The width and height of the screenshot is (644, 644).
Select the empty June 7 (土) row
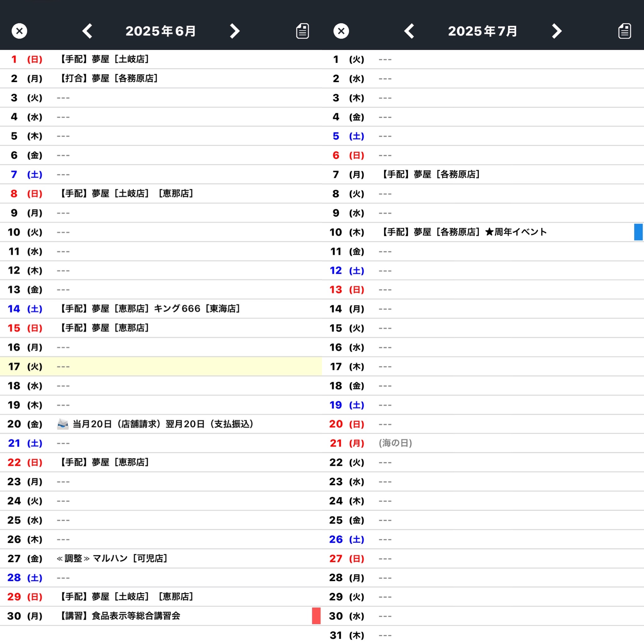click(161, 174)
